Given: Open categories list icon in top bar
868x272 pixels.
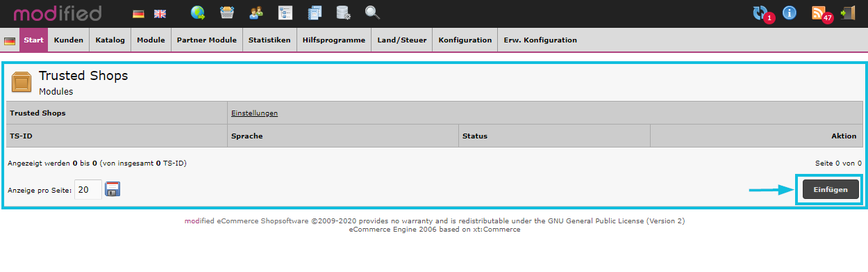Looking at the screenshot, I should pos(285,13).
